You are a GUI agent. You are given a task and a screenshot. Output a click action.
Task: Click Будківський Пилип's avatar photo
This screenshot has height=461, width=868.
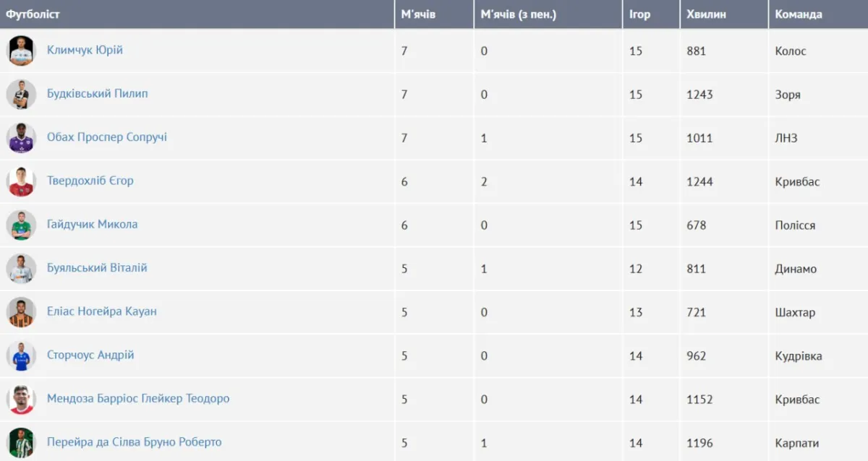click(x=21, y=94)
